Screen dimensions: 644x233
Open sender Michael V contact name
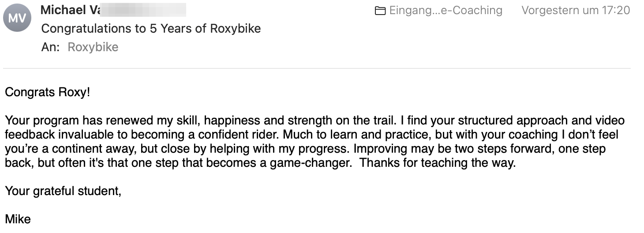(69, 10)
